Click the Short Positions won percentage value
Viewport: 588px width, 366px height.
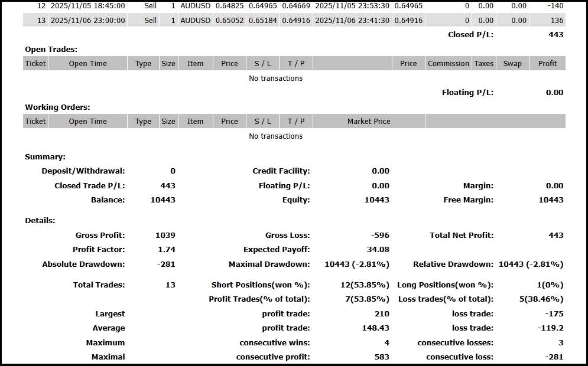coord(365,285)
